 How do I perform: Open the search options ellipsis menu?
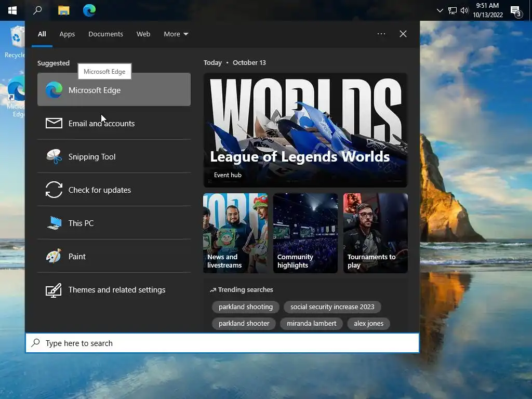[381, 34]
